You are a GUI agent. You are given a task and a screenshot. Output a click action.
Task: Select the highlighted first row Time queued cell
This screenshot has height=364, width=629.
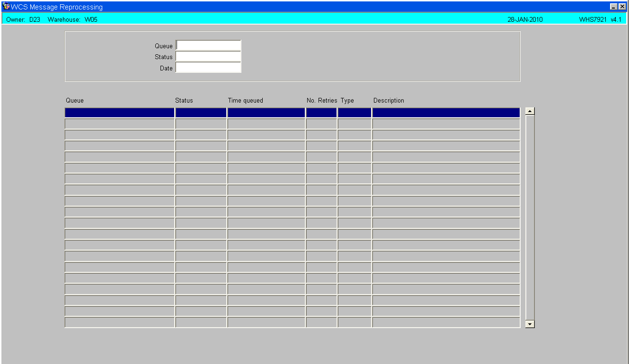pos(266,113)
